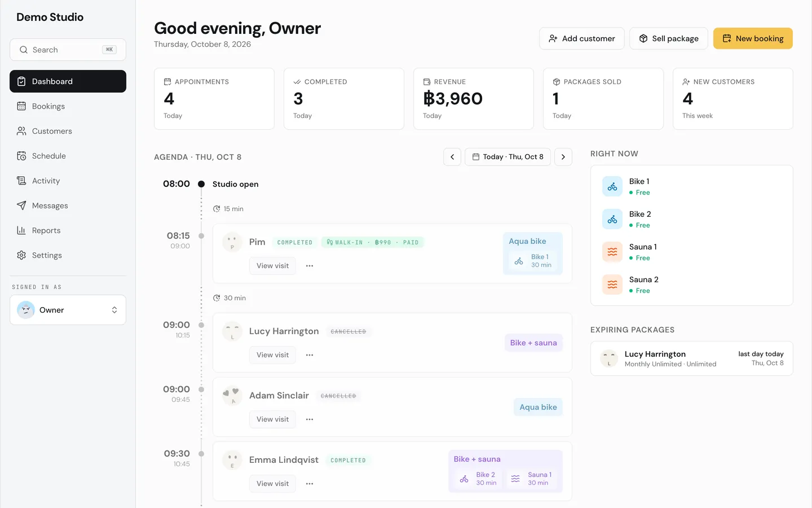Viewport: 812px width, 508px height.
Task: Open the Owner account switcher
Action: tap(68, 310)
